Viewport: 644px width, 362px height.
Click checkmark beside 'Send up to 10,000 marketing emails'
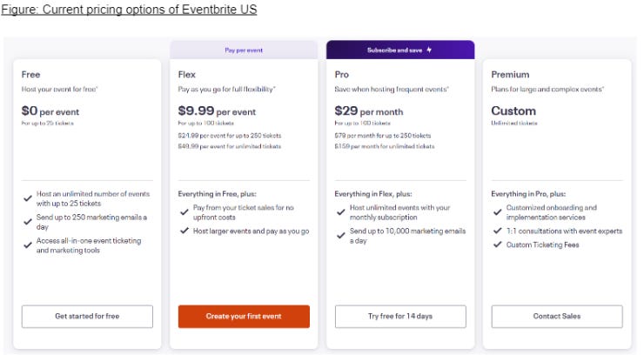[342, 236]
